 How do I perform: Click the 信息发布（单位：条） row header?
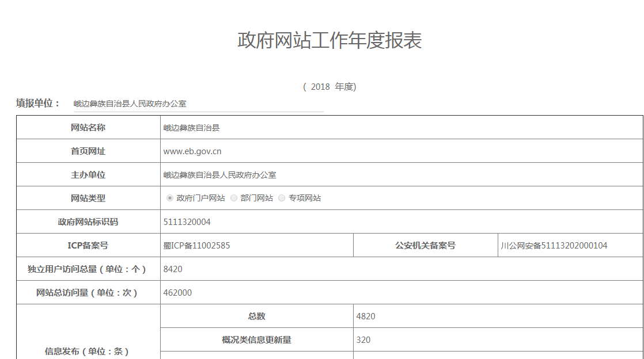[88, 351]
